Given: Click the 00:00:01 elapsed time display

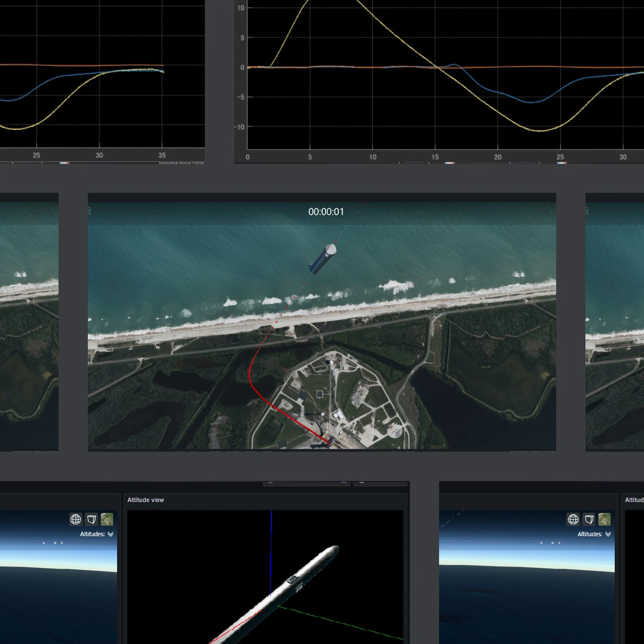Looking at the screenshot, I should [x=326, y=212].
